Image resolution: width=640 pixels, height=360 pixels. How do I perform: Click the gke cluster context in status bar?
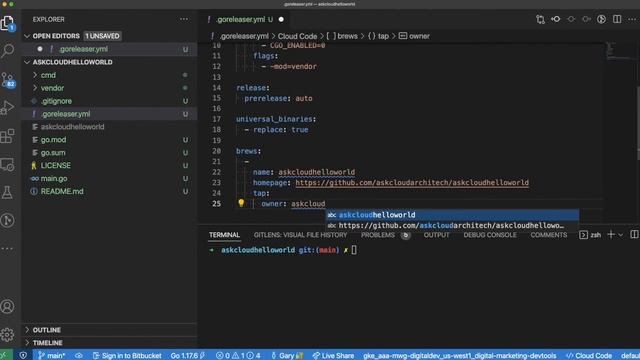click(x=460, y=356)
